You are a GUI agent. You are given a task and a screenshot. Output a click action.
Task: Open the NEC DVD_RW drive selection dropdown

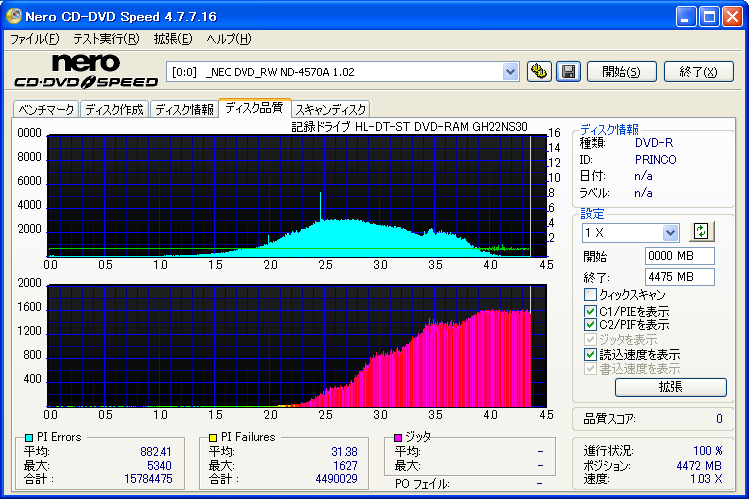click(510, 72)
